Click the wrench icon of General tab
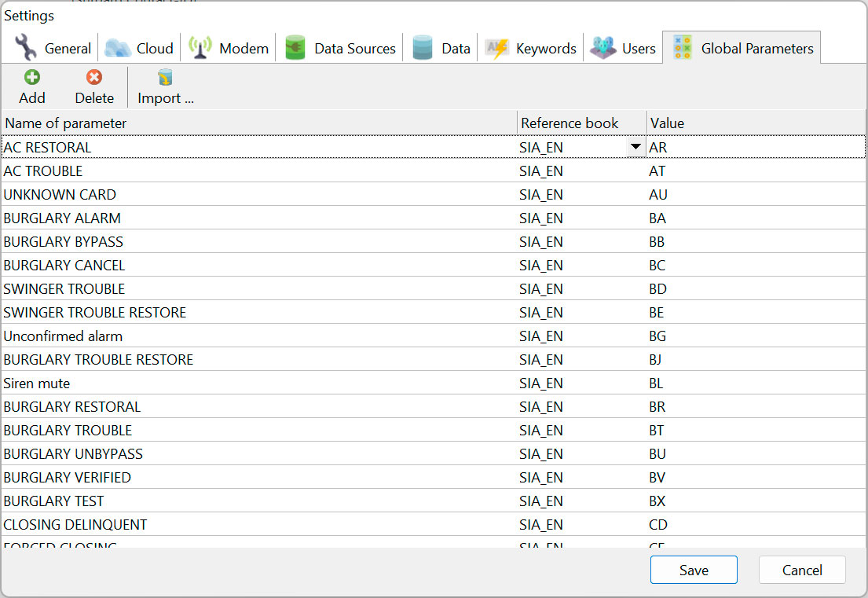 point(25,47)
